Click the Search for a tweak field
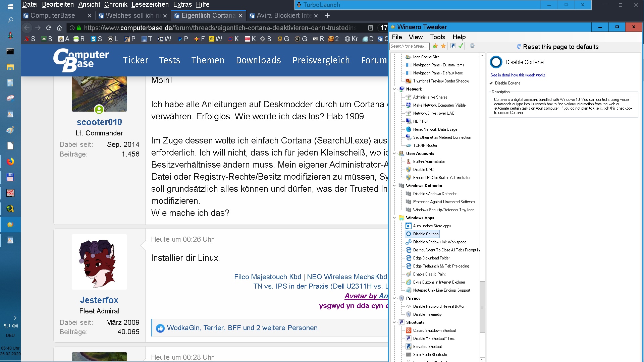644x362 pixels. click(409, 46)
